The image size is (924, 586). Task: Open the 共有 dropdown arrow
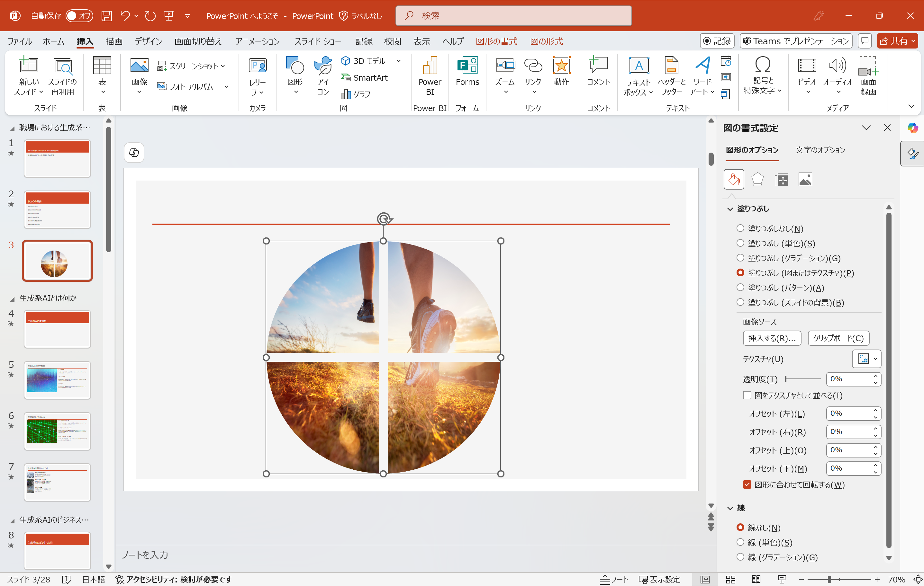[x=914, y=41]
